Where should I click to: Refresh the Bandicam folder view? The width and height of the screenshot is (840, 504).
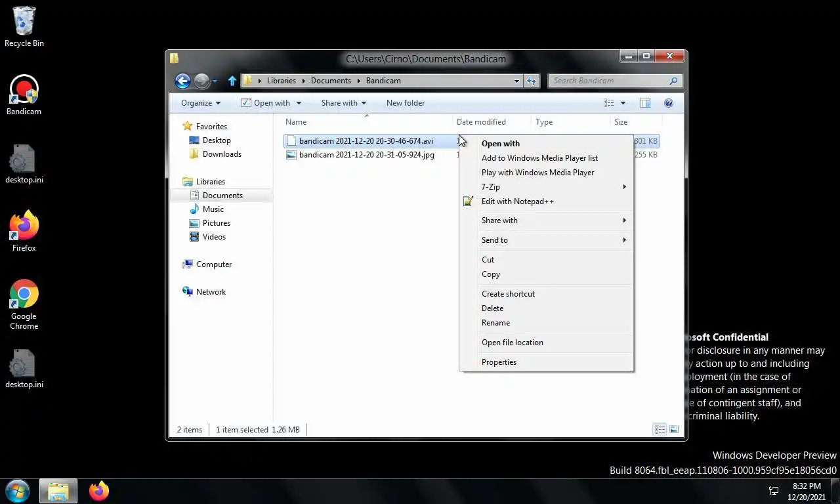pos(532,81)
